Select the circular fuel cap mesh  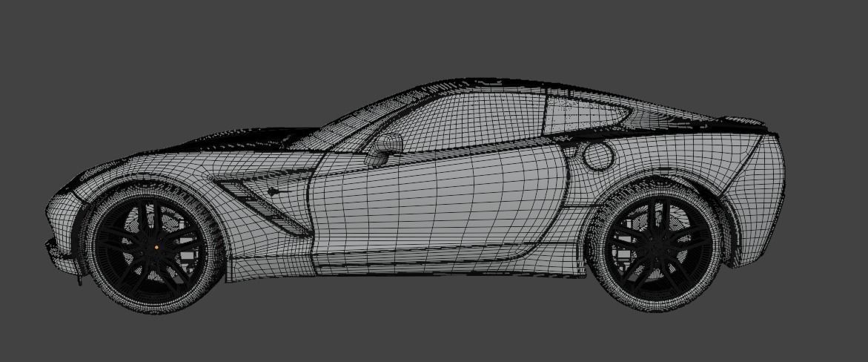pos(598,157)
